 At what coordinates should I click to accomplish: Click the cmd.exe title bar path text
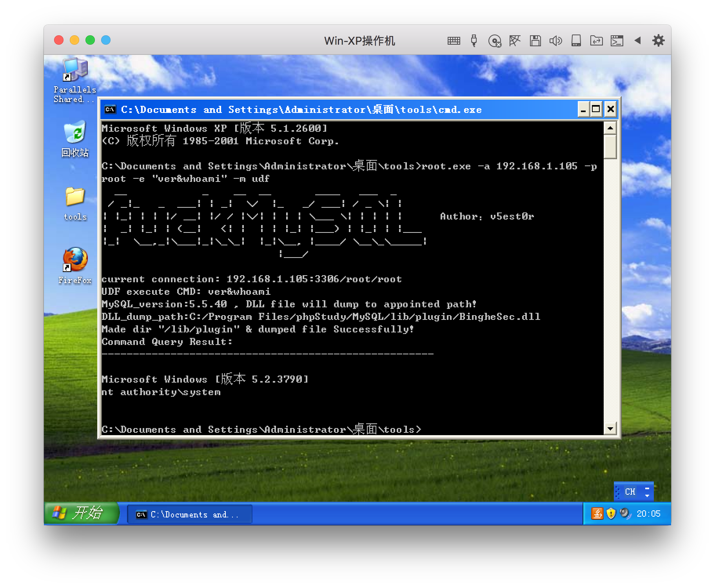tap(301, 109)
